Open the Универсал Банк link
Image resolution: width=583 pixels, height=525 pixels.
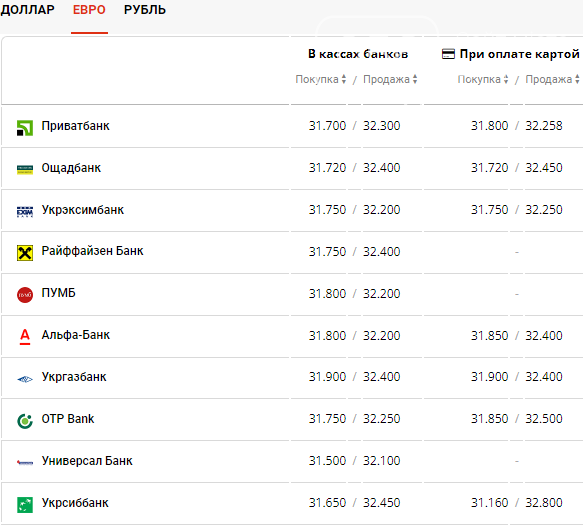click(87, 461)
